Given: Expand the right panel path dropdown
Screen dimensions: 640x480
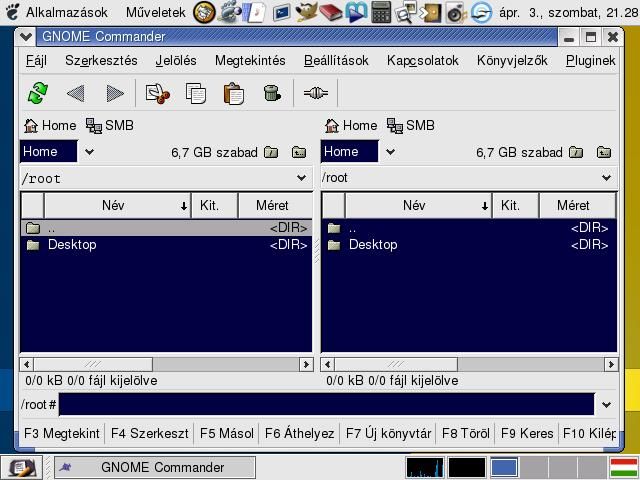Looking at the screenshot, I should [x=606, y=178].
